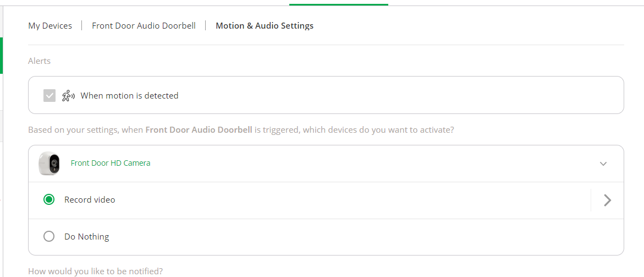Click the Front Door HD Camera name

click(x=111, y=163)
